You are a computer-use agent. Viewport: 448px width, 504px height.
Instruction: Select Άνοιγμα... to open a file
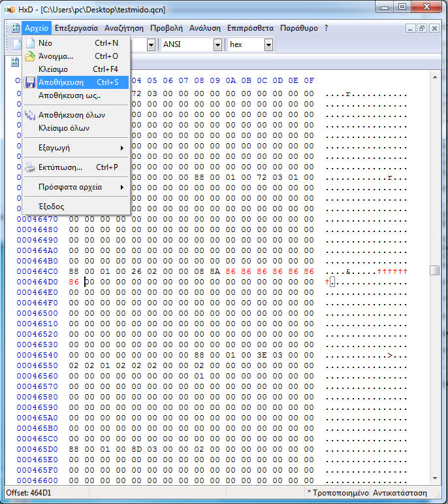point(56,56)
